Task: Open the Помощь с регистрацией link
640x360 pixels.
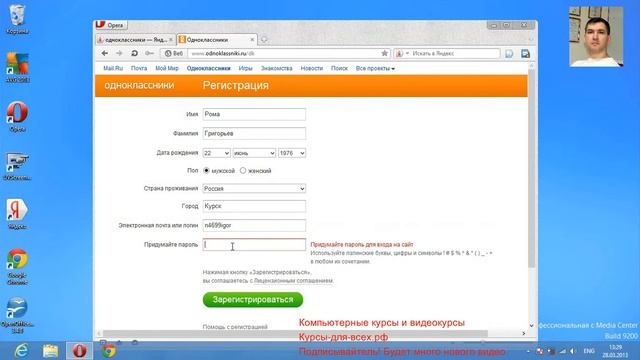Action: 235,327
